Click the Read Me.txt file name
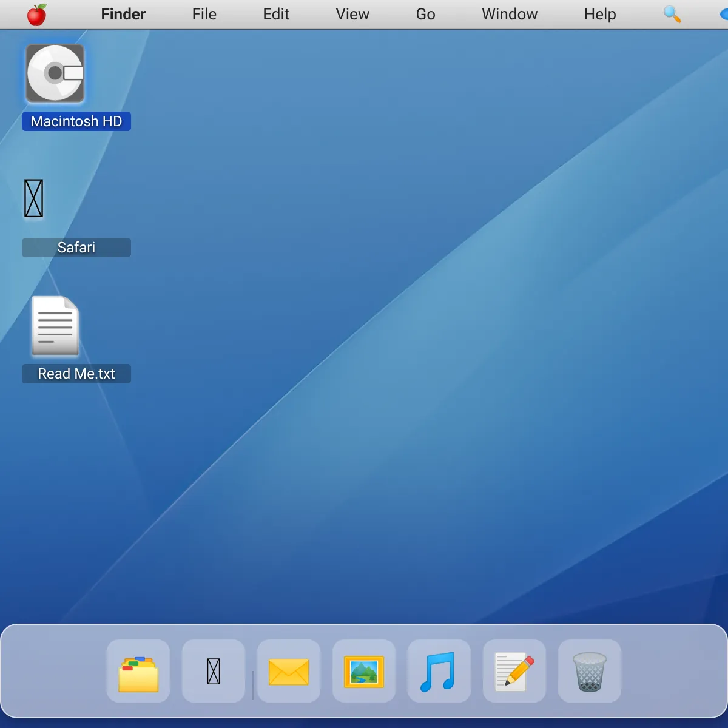This screenshot has width=728, height=728. [76, 374]
